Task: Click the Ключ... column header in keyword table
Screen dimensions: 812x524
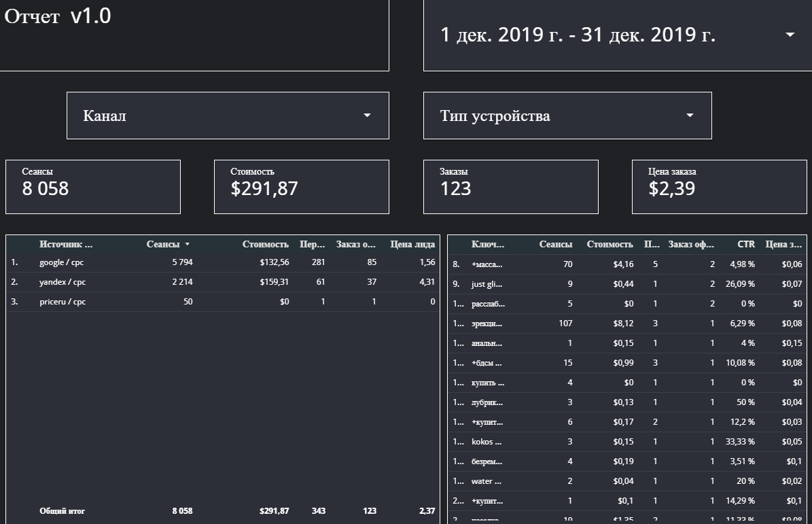Action: (487, 245)
